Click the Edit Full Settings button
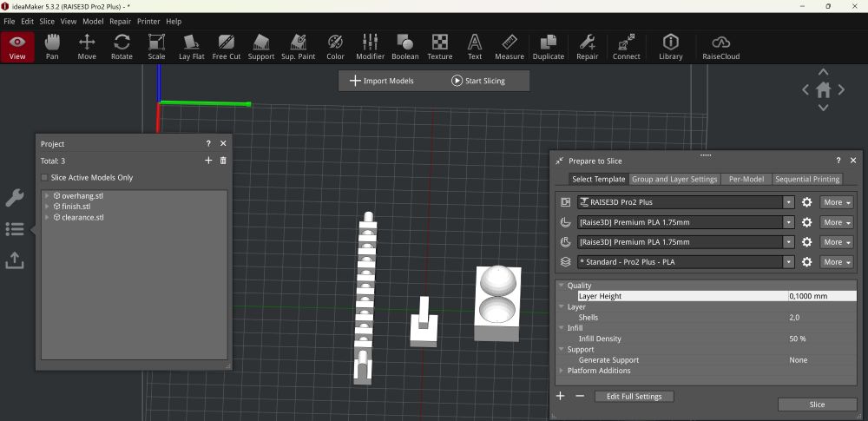This screenshot has width=868, height=421. pyautogui.click(x=634, y=396)
